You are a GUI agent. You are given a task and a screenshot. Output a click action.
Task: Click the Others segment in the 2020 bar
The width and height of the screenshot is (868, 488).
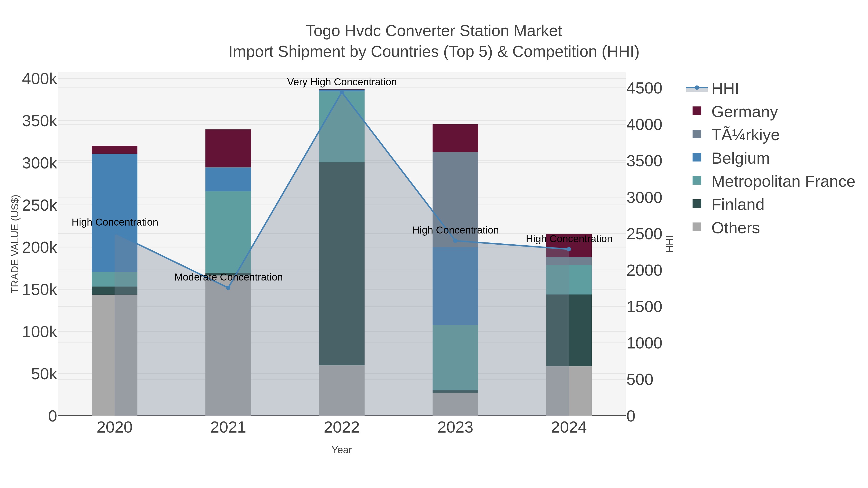[115, 355]
